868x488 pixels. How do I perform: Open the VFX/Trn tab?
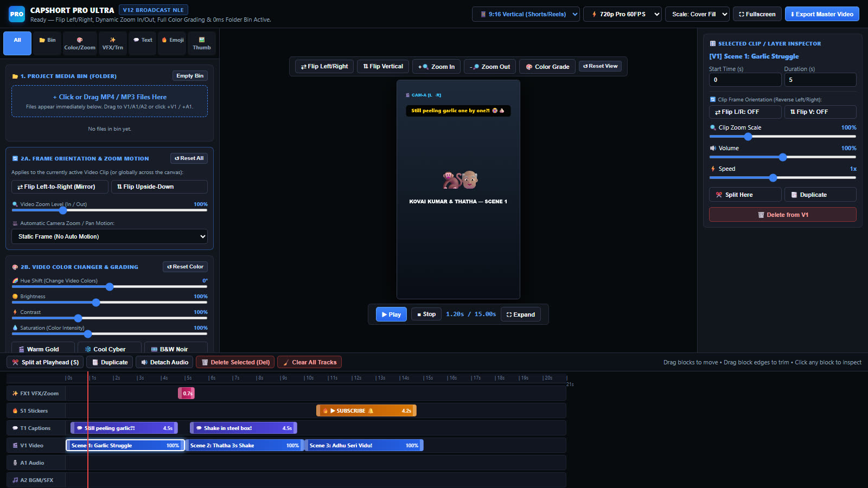point(113,43)
